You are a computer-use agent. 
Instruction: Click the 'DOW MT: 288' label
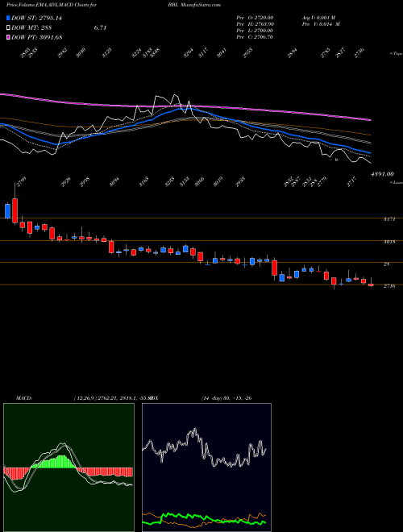pos(31,28)
